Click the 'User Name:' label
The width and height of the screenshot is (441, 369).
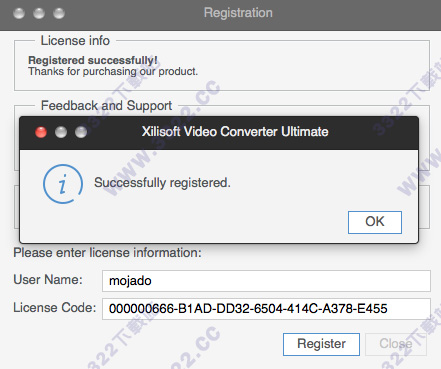(48, 279)
